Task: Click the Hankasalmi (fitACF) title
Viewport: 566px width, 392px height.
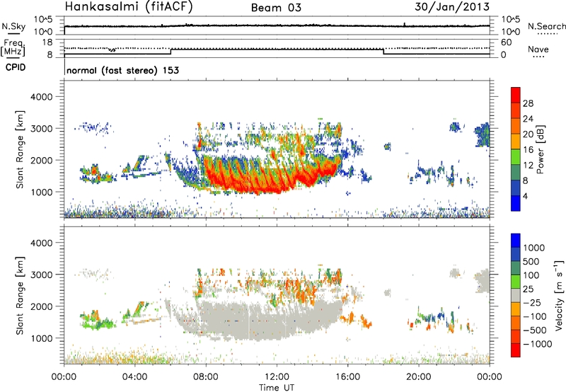Action: 129,7
